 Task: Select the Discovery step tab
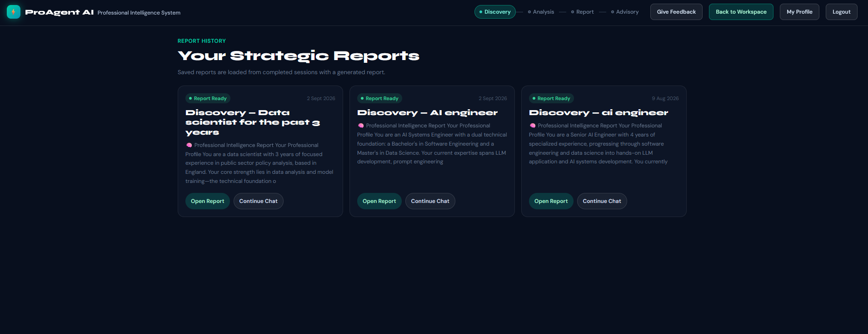pos(495,12)
